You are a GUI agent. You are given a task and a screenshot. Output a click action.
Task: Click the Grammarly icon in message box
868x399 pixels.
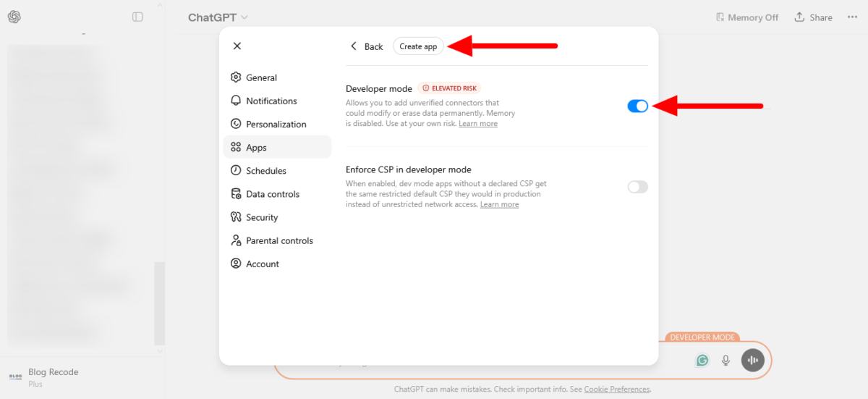click(702, 360)
